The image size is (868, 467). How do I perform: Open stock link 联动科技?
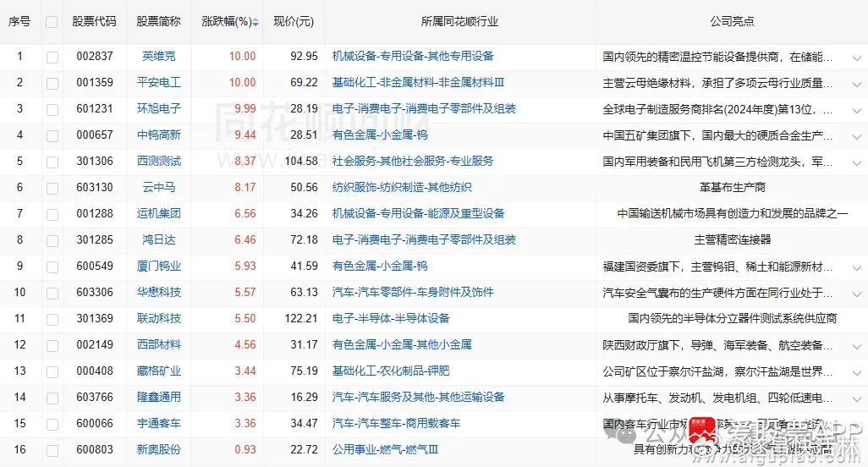(159, 318)
